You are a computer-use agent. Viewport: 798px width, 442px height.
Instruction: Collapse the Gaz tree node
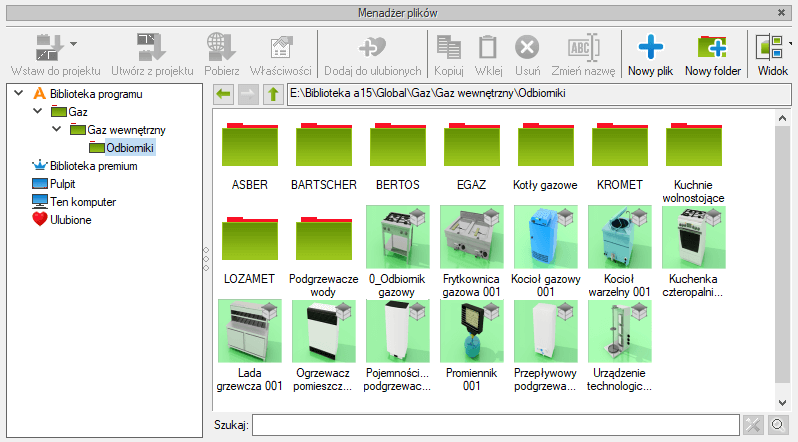38,111
